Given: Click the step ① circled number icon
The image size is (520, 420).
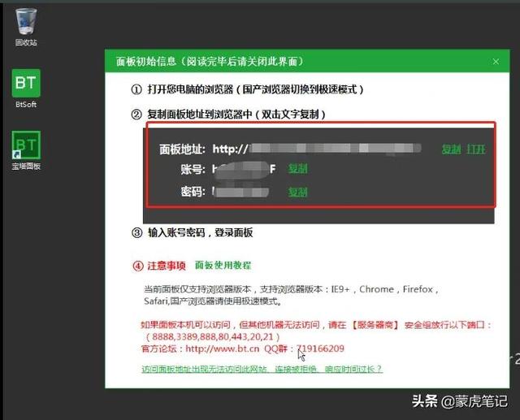Looking at the screenshot, I should [x=136, y=89].
